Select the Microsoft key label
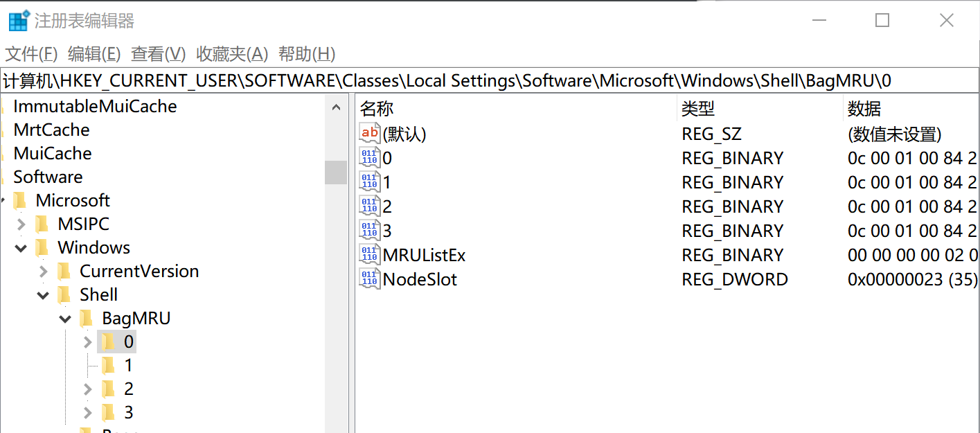The image size is (980, 433). coord(73,200)
